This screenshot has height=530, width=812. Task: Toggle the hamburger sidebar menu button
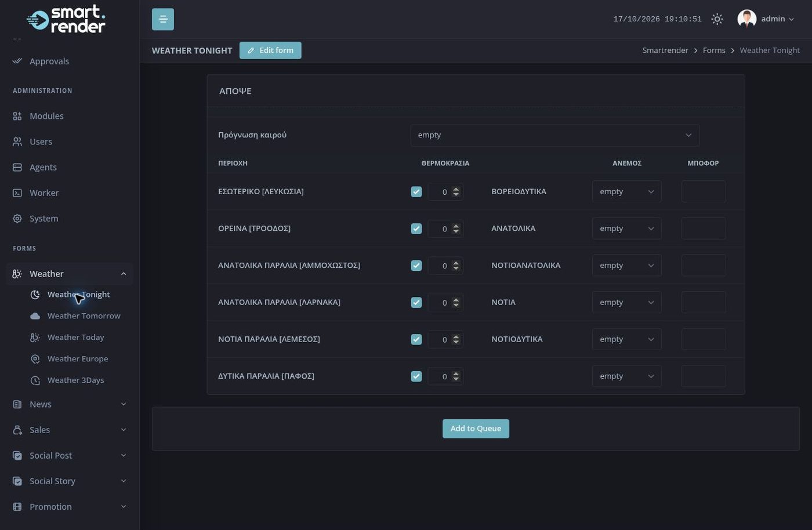click(x=162, y=19)
